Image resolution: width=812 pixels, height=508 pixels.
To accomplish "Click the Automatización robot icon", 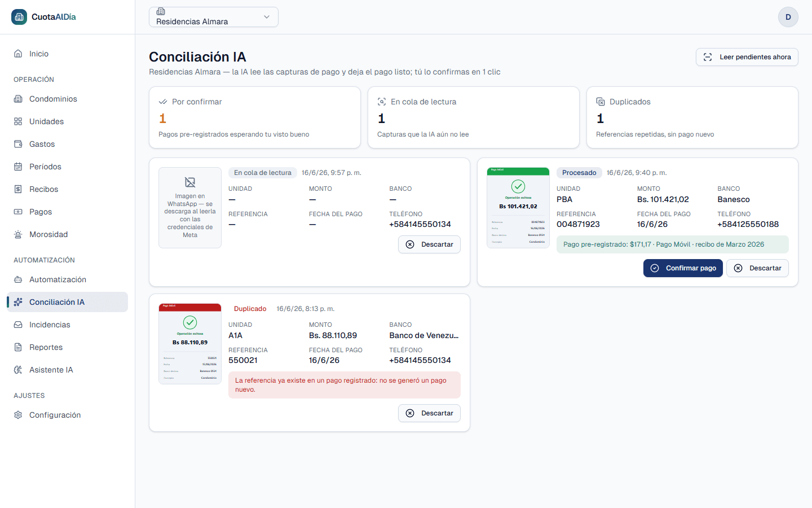I will pos(18,279).
